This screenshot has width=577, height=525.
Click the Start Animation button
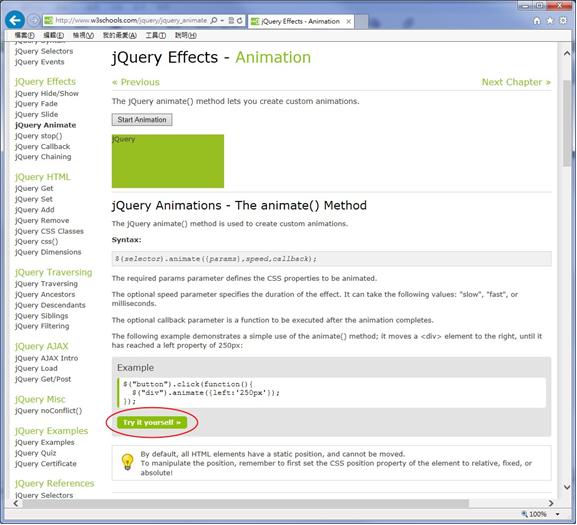(x=142, y=120)
